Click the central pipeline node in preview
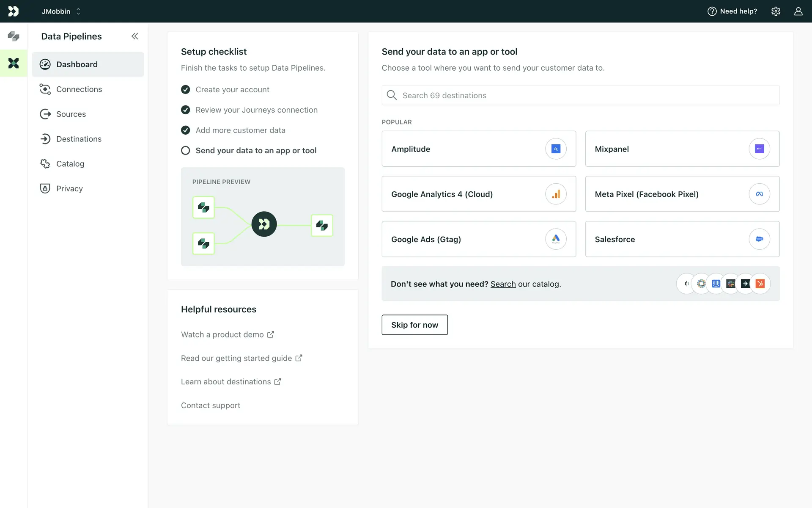The height and width of the screenshot is (508, 812). pyautogui.click(x=264, y=224)
